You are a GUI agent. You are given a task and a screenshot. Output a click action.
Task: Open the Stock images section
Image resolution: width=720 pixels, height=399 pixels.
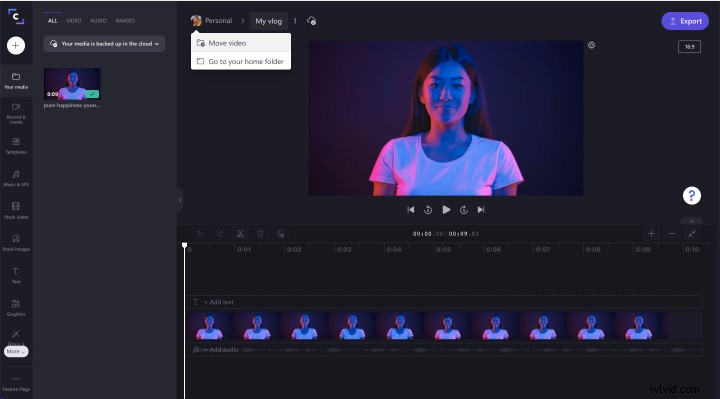click(16, 243)
